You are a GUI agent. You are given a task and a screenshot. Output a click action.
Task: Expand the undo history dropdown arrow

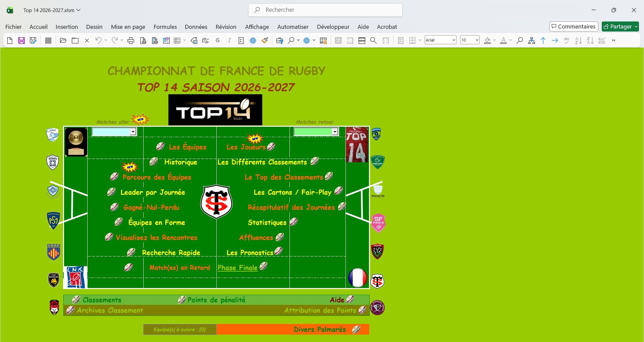click(106, 41)
